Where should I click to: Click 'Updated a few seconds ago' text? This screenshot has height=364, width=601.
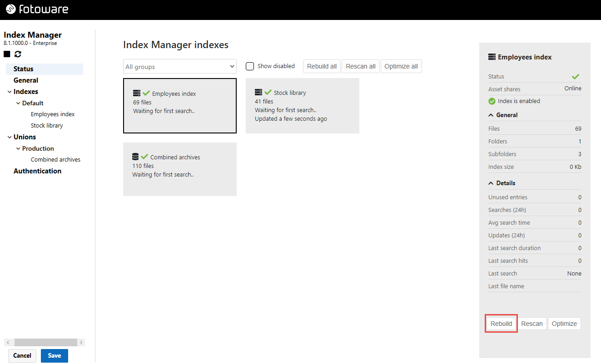point(291,119)
